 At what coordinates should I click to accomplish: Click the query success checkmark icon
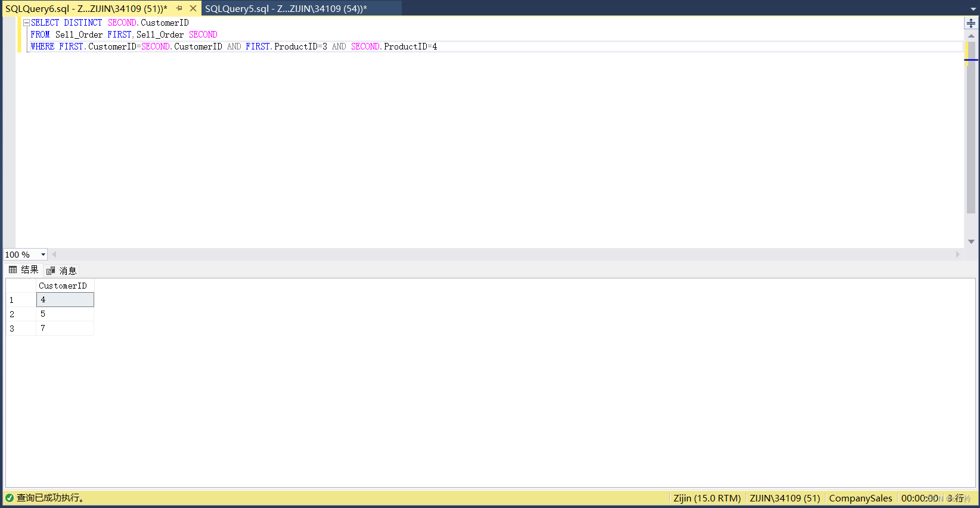tap(10, 498)
